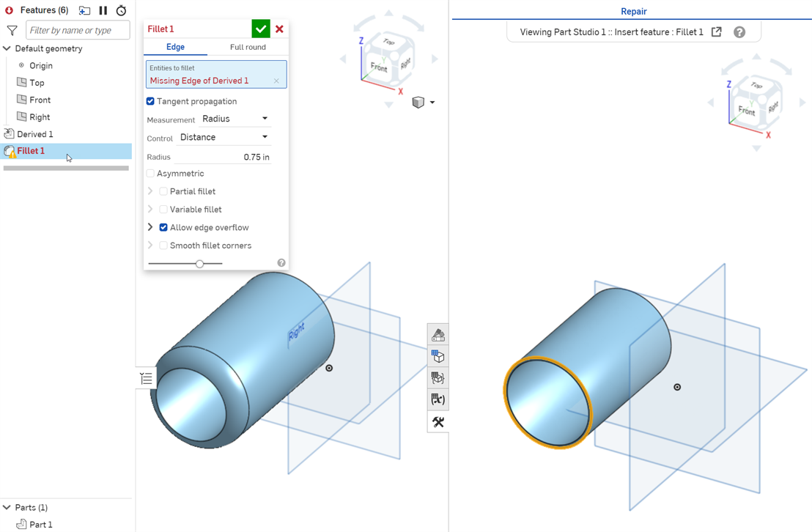Open Part Studio in new tab icon
The width and height of the screenshot is (812, 532).
(717, 32)
